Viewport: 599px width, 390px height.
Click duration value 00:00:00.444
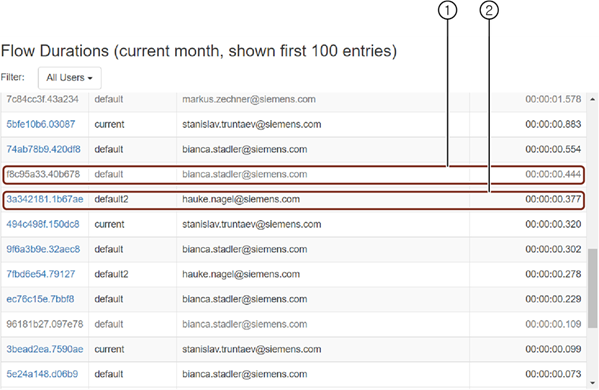point(553,174)
